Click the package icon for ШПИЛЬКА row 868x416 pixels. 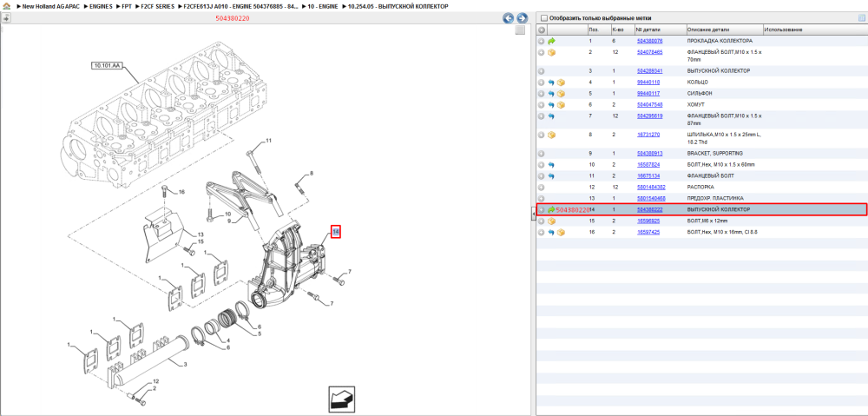tap(551, 135)
